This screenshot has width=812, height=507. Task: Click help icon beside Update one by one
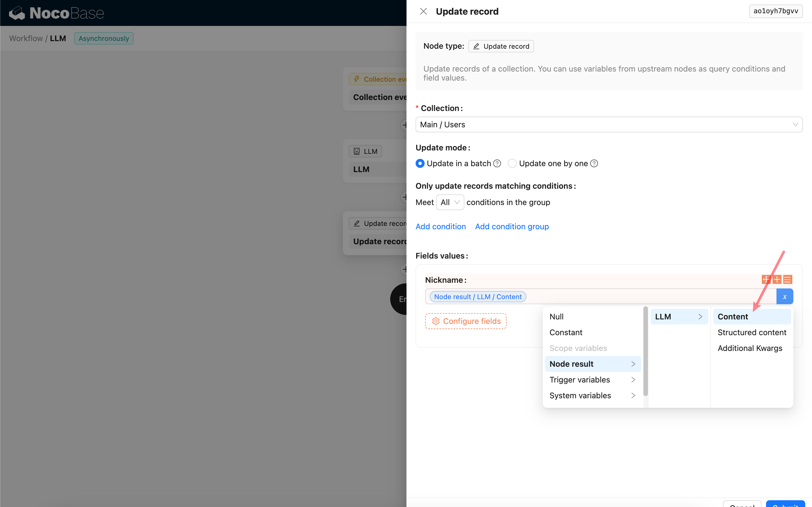pos(594,163)
